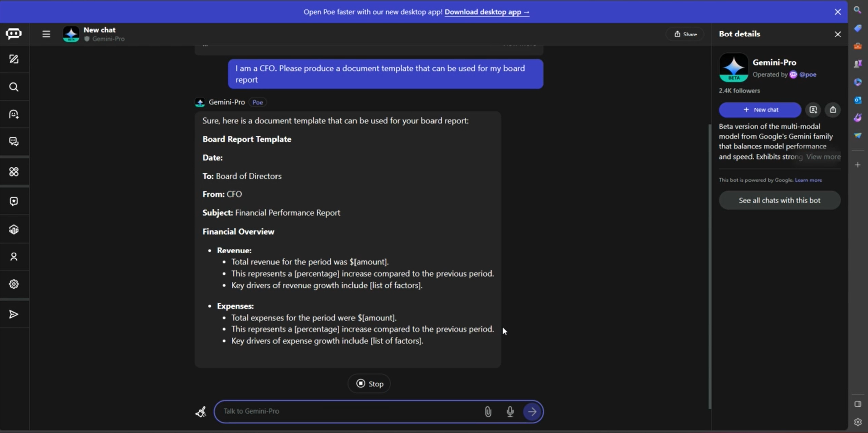The image size is (868, 433).
Task: Open the left sidebar search icon
Action: 14,87
